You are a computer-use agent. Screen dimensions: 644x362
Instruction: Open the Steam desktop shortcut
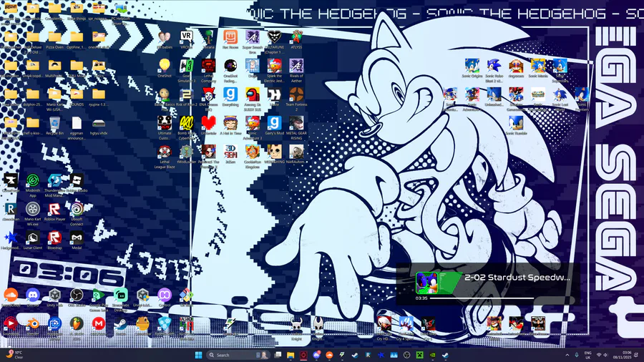coord(120,326)
